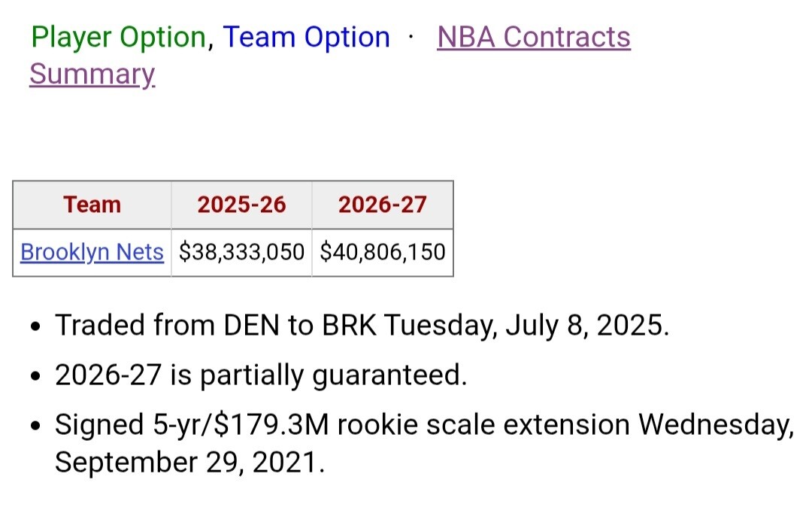This screenshot has height=510, width=812.
Task: Select the 2026-27 column header
Action: (382, 205)
